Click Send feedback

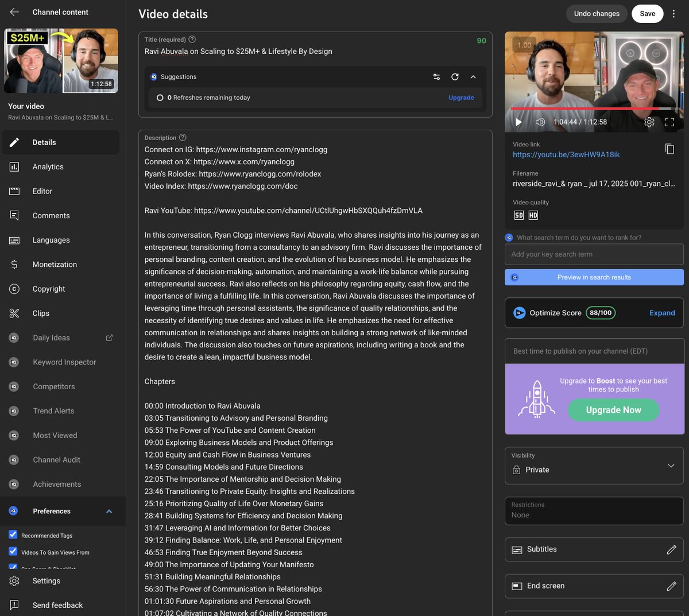pyautogui.click(x=61, y=605)
